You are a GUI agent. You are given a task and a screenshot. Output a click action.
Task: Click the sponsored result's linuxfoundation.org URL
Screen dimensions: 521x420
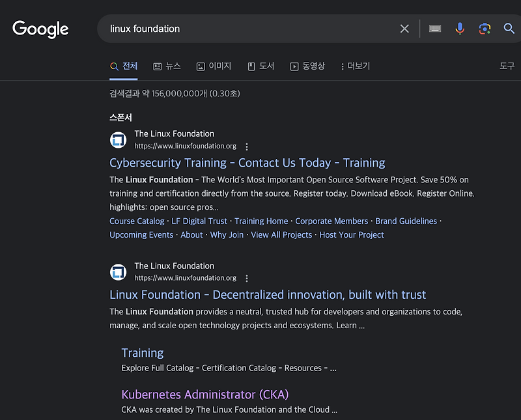point(186,147)
